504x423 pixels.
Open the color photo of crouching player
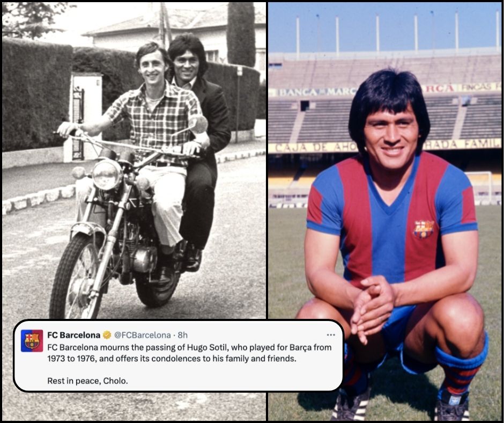pos(385,211)
